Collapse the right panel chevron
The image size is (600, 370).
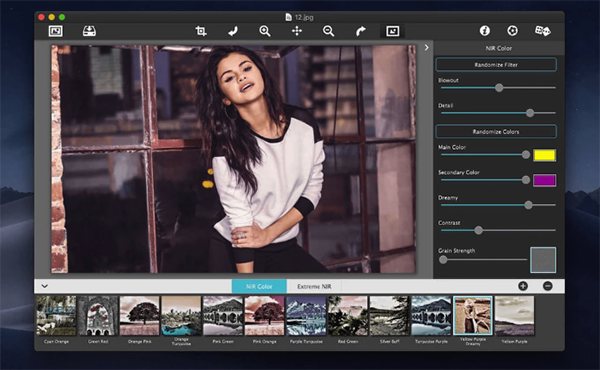pos(427,47)
